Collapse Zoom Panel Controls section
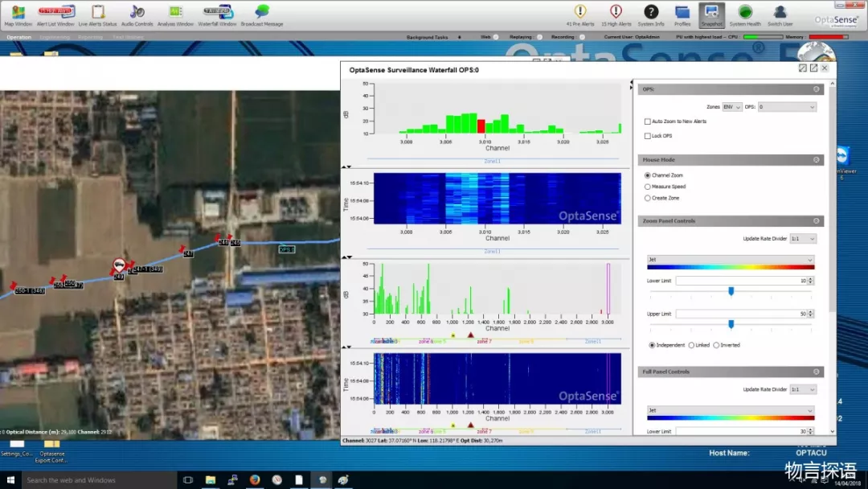The image size is (868, 489). point(817,221)
